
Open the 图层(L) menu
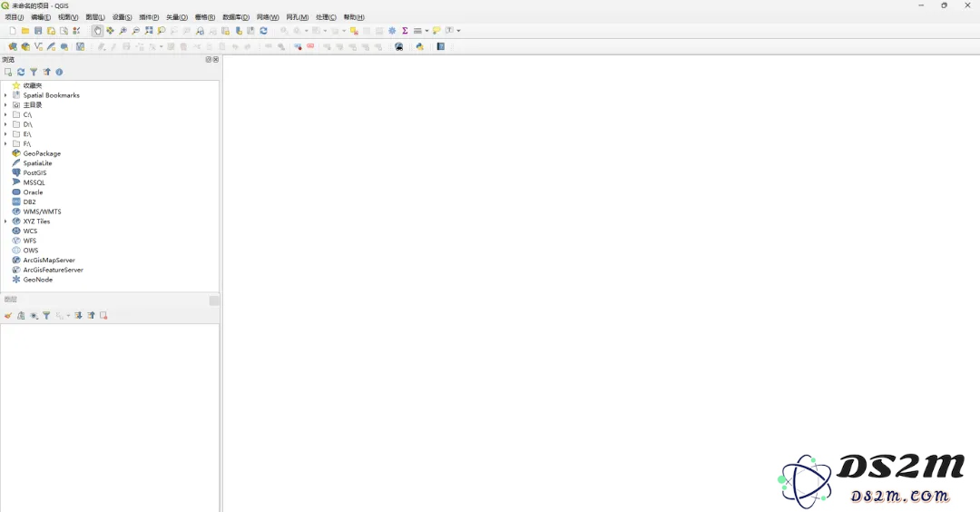(95, 17)
